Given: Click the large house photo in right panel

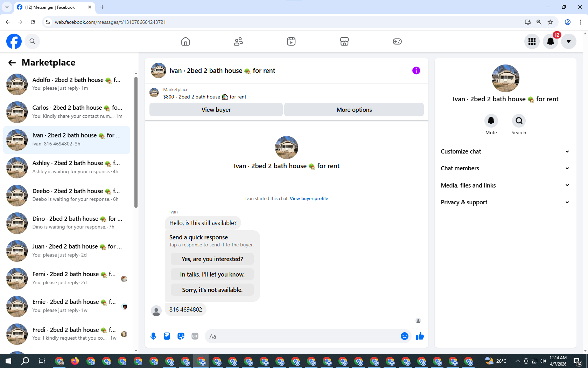Looking at the screenshot, I should tap(505, 78).
